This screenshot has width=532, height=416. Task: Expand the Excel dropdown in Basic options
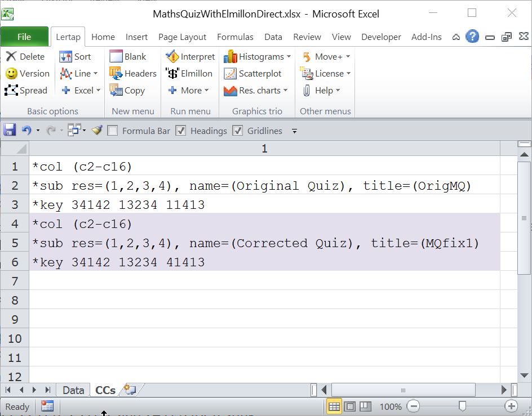pyautogui.click(x=99, y=91)
